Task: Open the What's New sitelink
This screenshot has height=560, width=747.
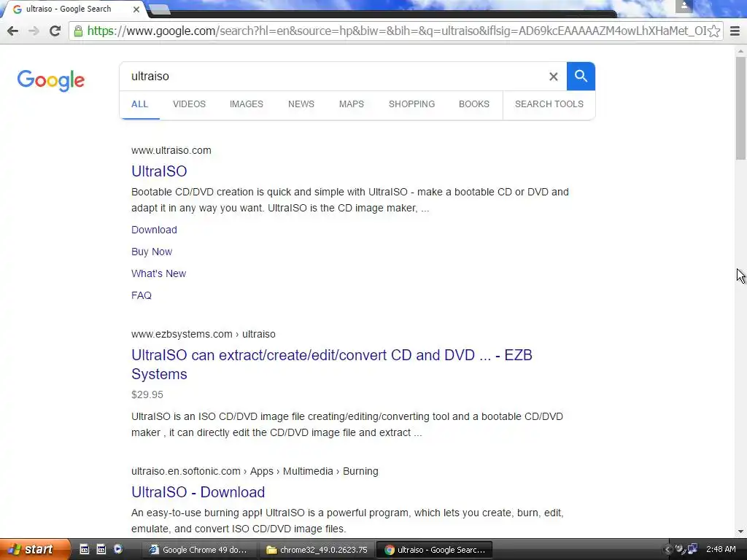Action: [x=158, y=274]
